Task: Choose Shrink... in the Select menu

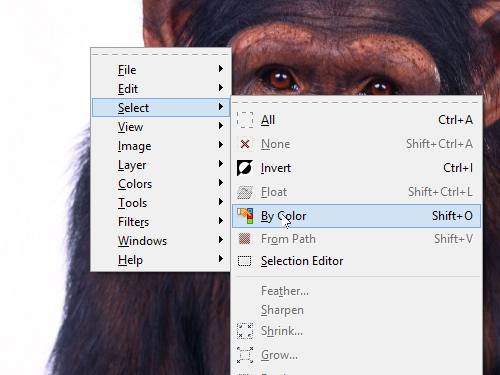Action: coord(356,331)
